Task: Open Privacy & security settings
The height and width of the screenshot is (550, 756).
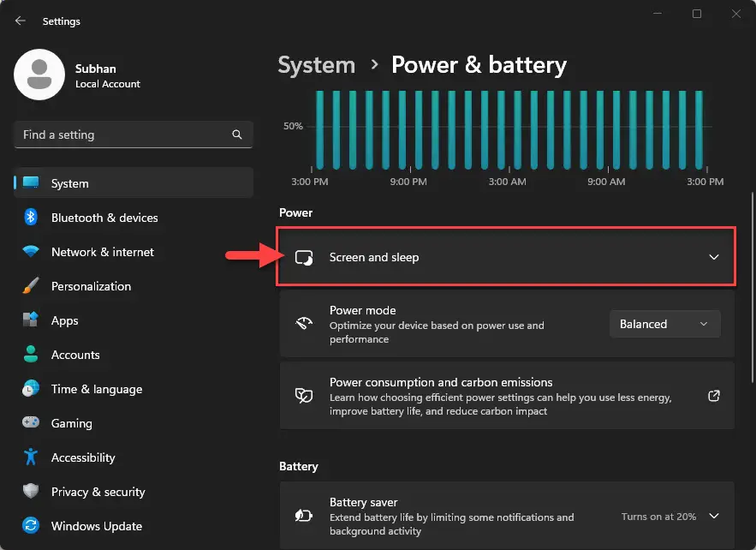Action: pyautogui.click(x=134, y=492)
